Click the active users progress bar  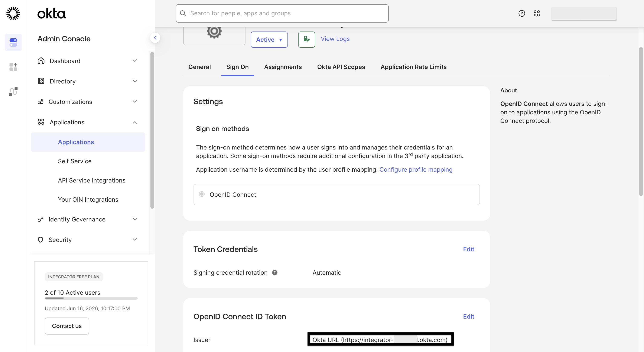click(x=91, y=298)
